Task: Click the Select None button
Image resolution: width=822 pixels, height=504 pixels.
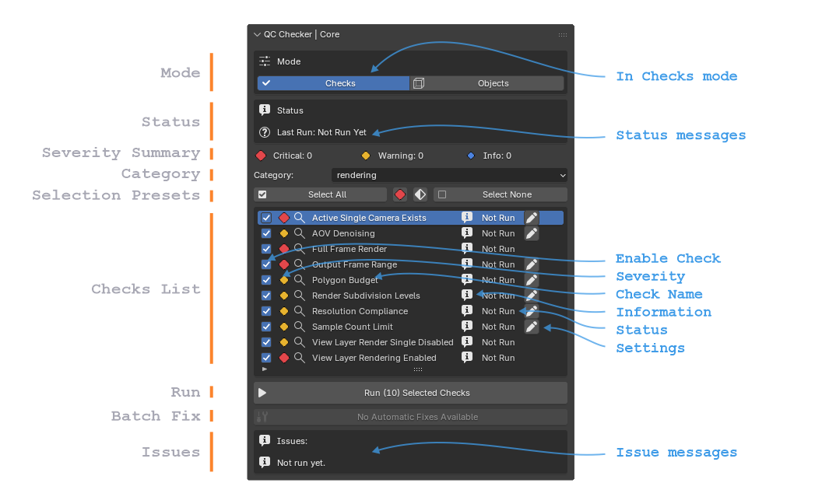Action: point(501,195)
